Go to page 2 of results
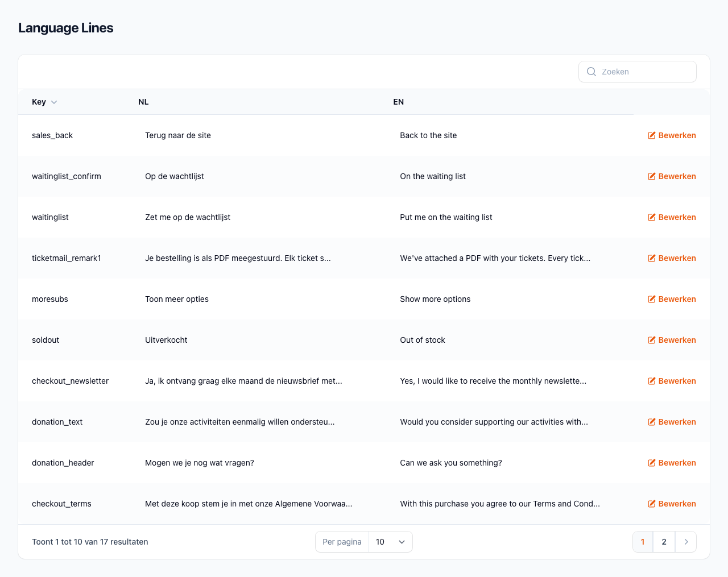Screen dimensions: 728x577 (664, 542)
